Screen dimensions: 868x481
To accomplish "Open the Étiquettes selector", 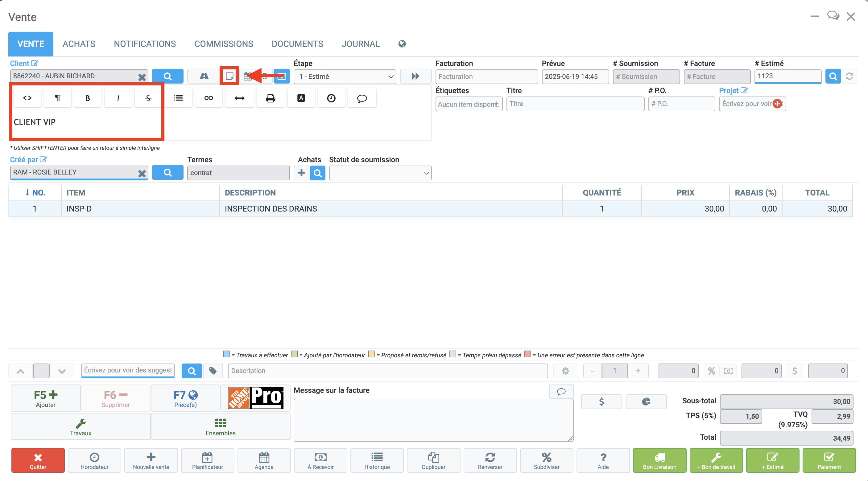I will click(469, 104).
